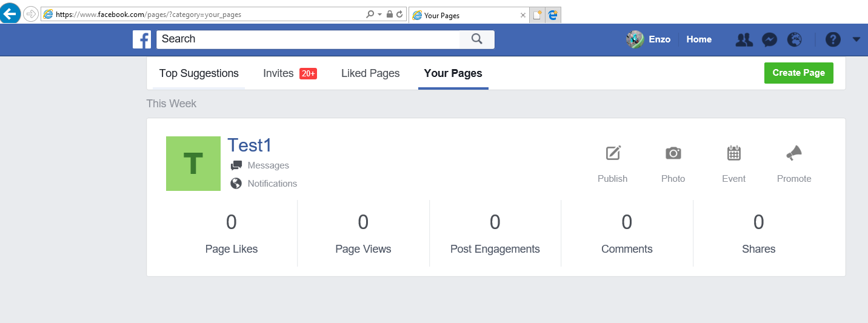Click in the Facebook search field
Screen dimensions: 868x323
[x=307, y=39]
